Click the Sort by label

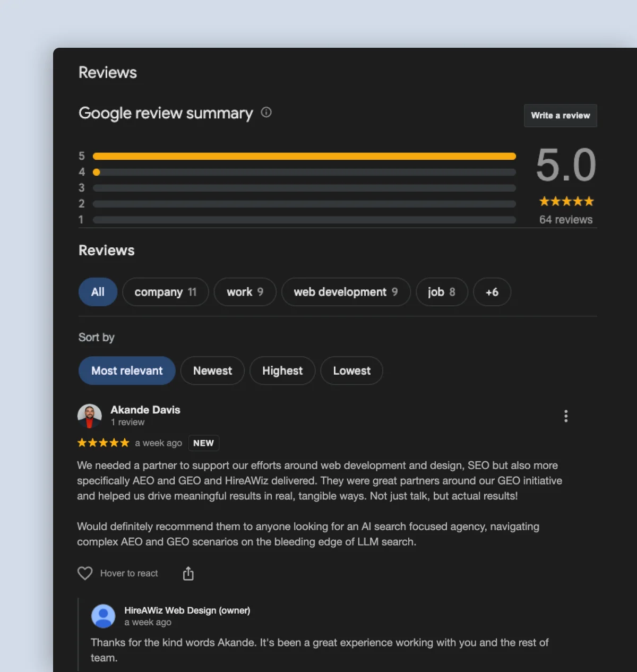pyautogui.click(x=97, y=338)
